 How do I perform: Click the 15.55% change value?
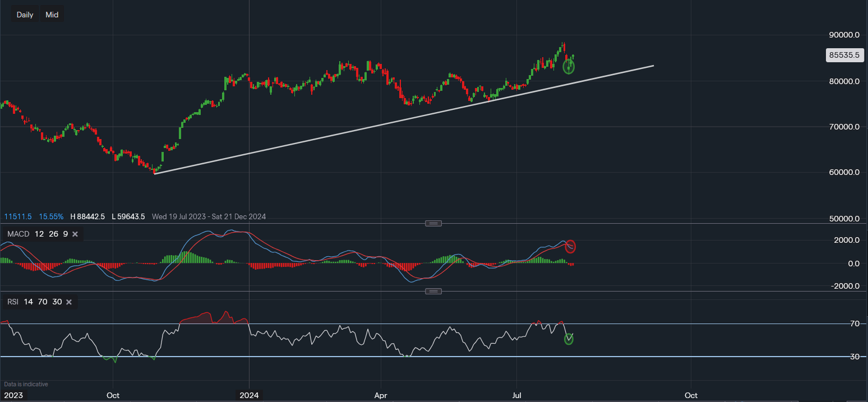pyautogui.click(x=51, y=216)
